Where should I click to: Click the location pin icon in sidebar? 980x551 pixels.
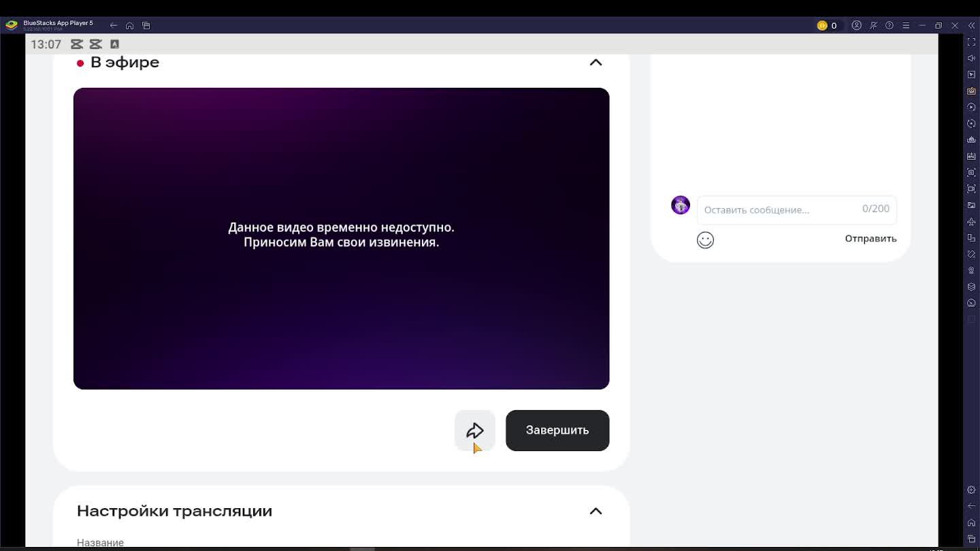(x=971, y=271)
